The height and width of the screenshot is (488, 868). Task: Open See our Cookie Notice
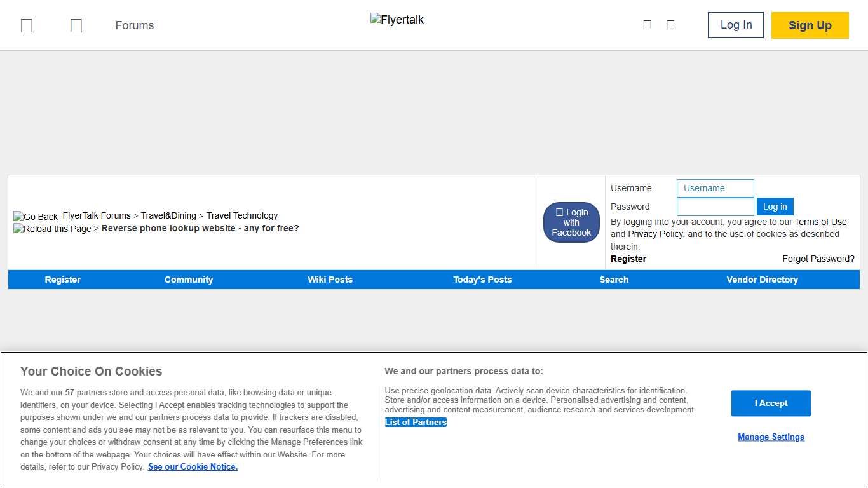click(193, 466)
